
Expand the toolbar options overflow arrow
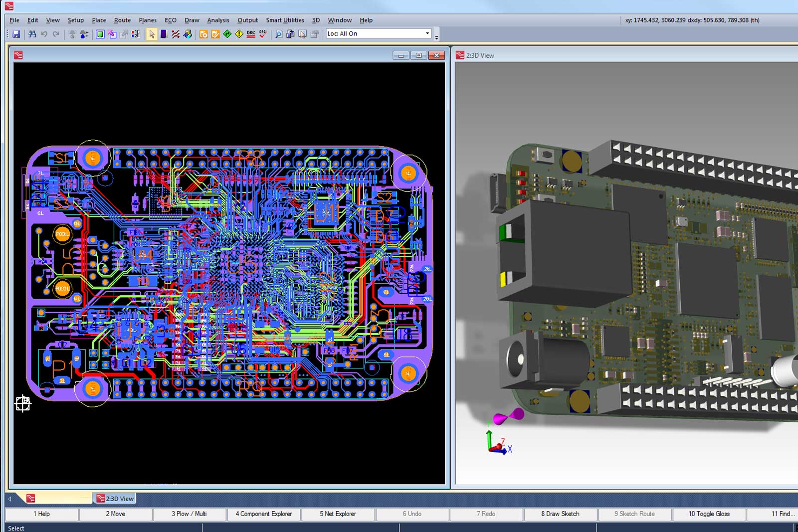coord(436,37)
